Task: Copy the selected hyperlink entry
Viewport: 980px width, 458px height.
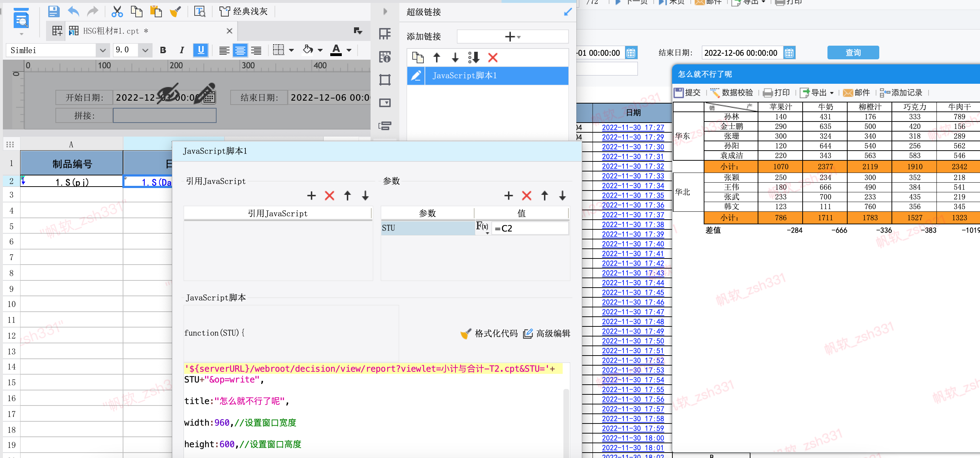Action: 418,58
